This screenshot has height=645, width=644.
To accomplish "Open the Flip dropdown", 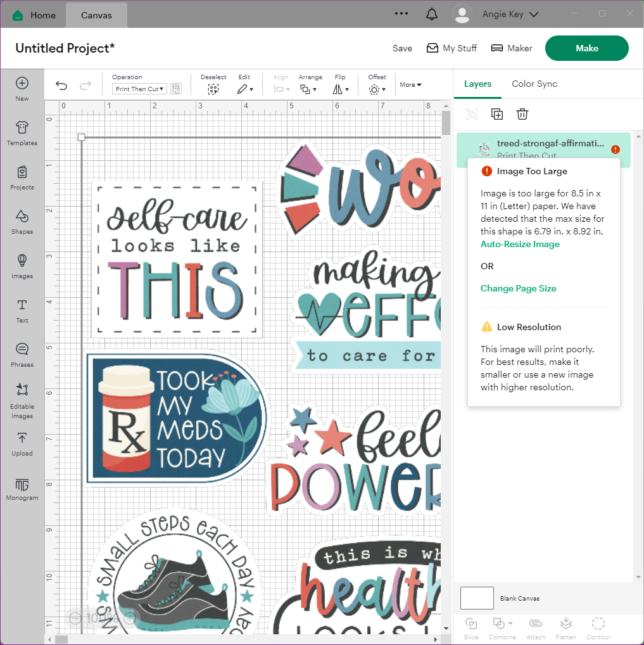I will tap(341, 89).
